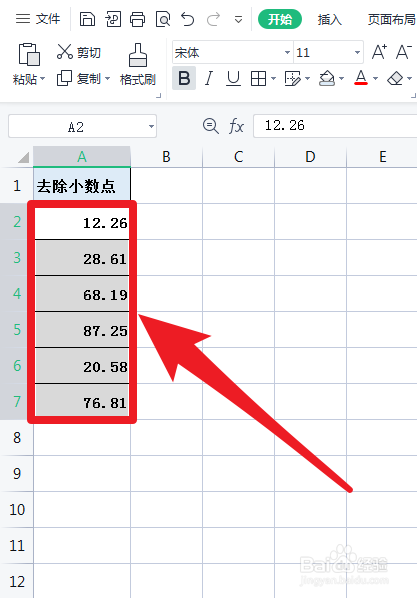Expand the Name Box dropdown
Image resolution: width=417 pixels, height=598 pixels.
[151, 126]
